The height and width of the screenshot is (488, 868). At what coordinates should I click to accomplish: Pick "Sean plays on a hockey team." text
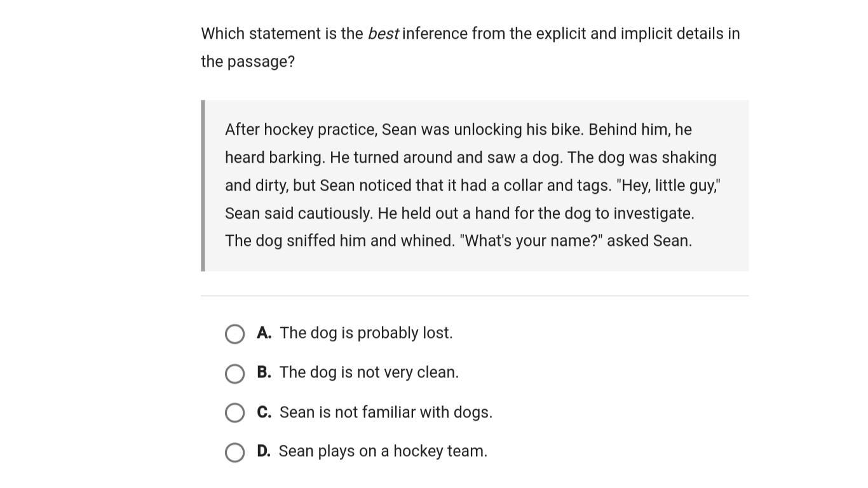383,451
